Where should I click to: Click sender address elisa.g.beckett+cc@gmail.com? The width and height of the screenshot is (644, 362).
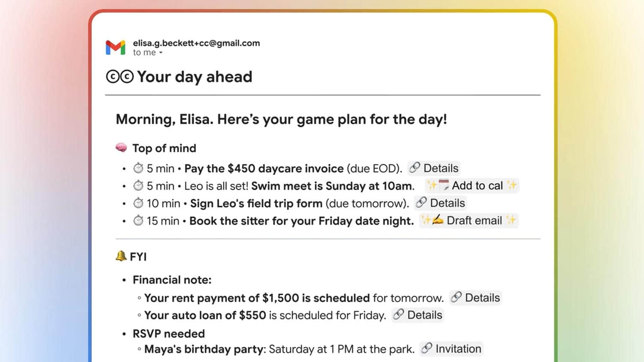coord(196,43)
